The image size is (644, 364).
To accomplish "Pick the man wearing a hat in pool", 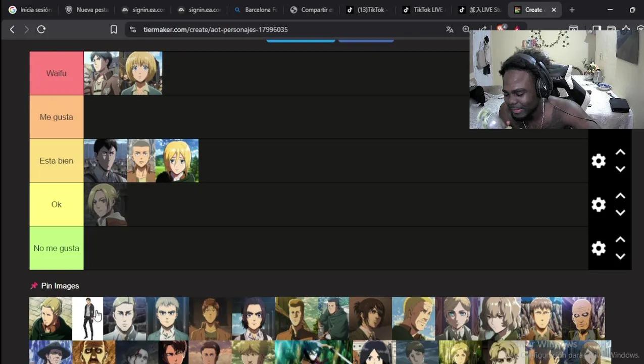I will [51, 352].
